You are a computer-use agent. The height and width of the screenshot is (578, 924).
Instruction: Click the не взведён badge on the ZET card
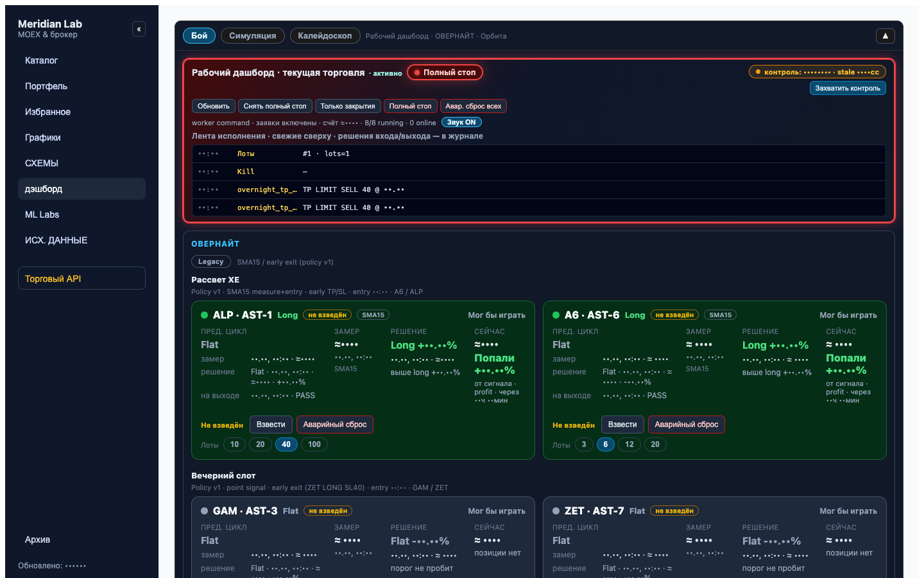click(674, 511)
